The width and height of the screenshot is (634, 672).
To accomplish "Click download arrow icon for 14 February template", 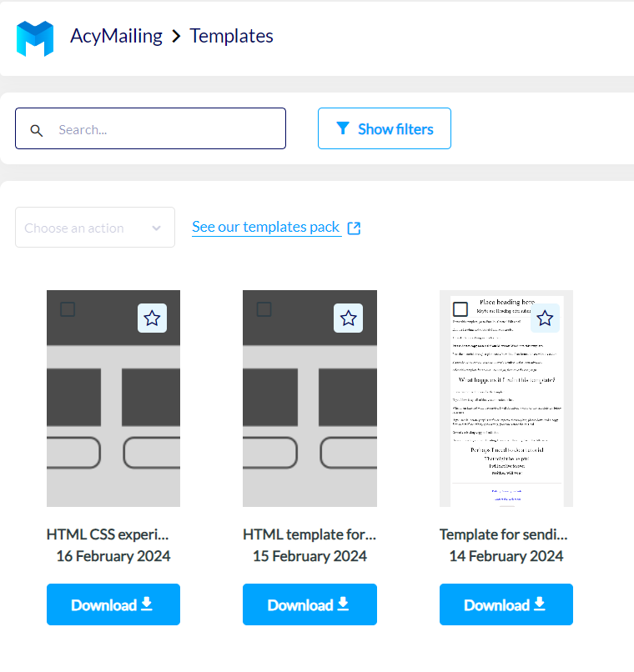I will 539,604.
